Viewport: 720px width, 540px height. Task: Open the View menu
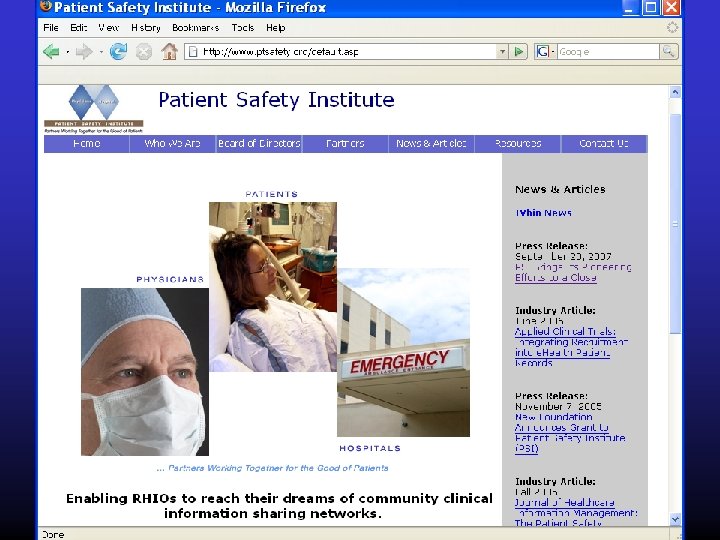108,28
